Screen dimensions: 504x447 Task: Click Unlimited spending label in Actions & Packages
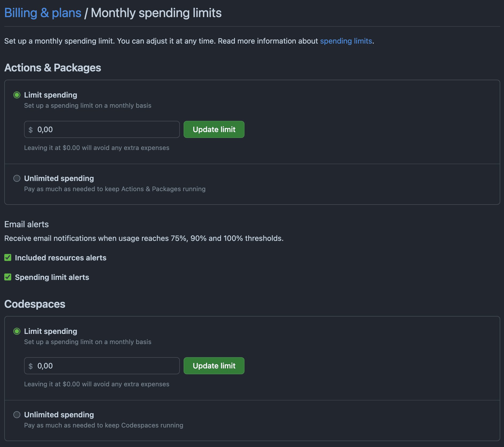click(x=59, y=178)
